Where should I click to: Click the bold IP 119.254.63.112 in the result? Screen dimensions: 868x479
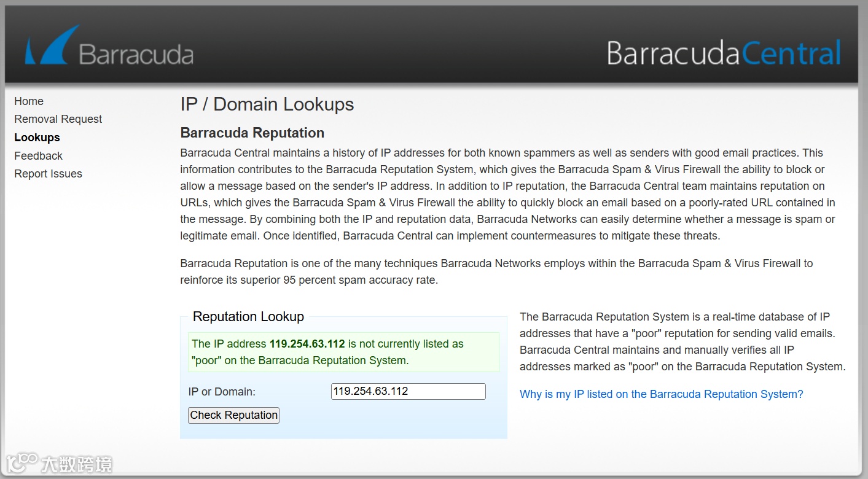point(307,344)
